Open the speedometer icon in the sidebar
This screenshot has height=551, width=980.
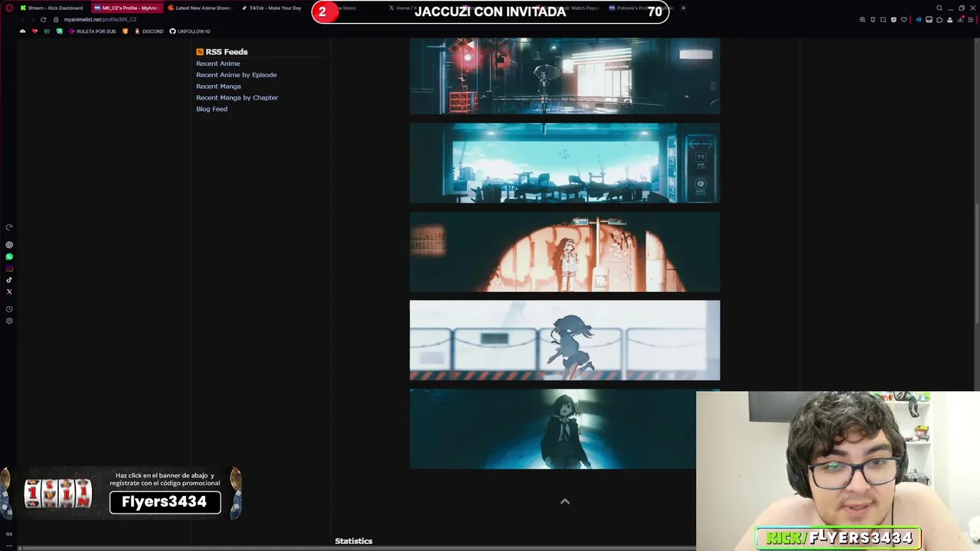(9, 227)
